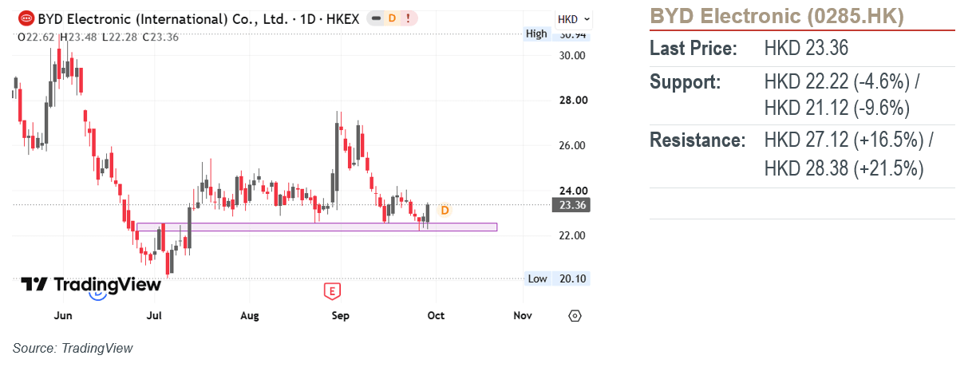This screenshot has height=379, width=980.
Task: Click the HKD 28.38 (+21.5%) resistance value
Action: coord(843,168)
